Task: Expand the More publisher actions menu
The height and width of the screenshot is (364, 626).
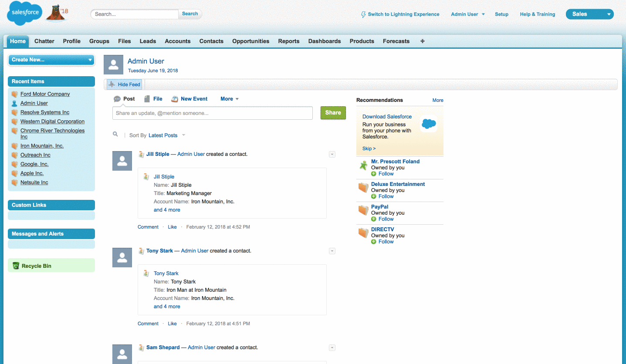Action: click(230, 99)
